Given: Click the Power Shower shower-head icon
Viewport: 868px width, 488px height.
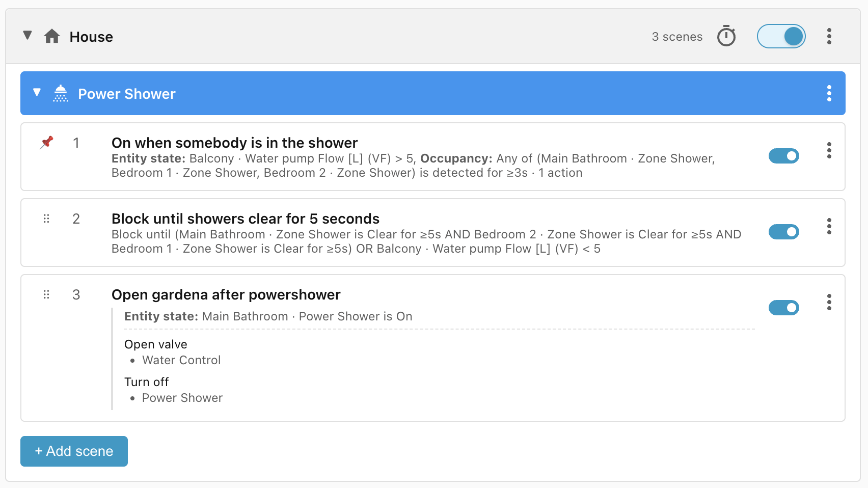Looking at the screenshot, I should [61, 94].
